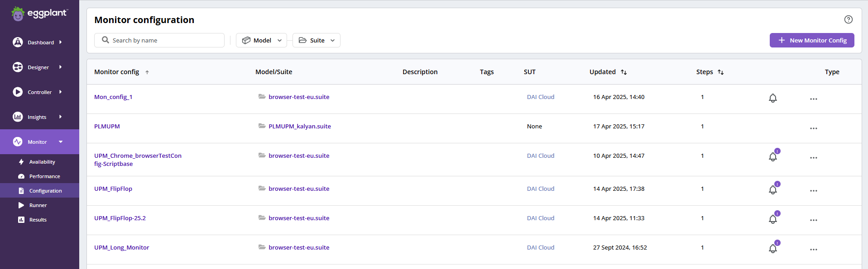Click the eggplant logo
Viewport: 868px width, 269px height.
39,14
